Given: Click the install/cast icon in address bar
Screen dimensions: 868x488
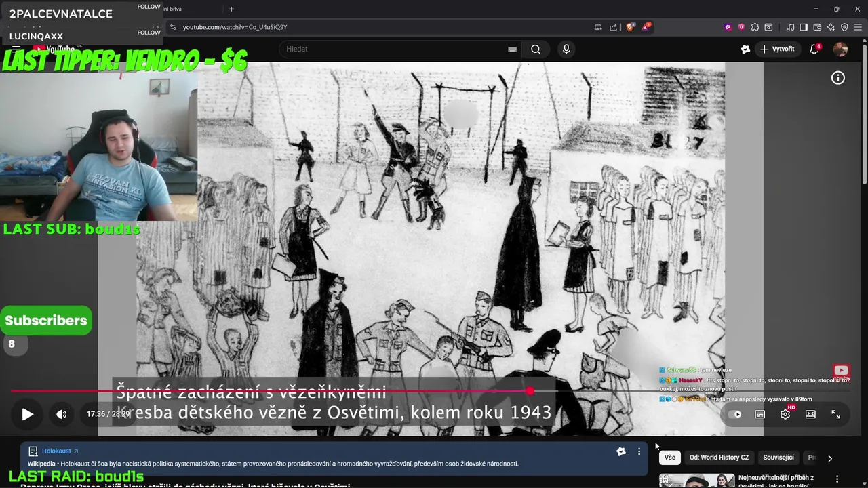Looking at the screenshot, I should point(597,27).
